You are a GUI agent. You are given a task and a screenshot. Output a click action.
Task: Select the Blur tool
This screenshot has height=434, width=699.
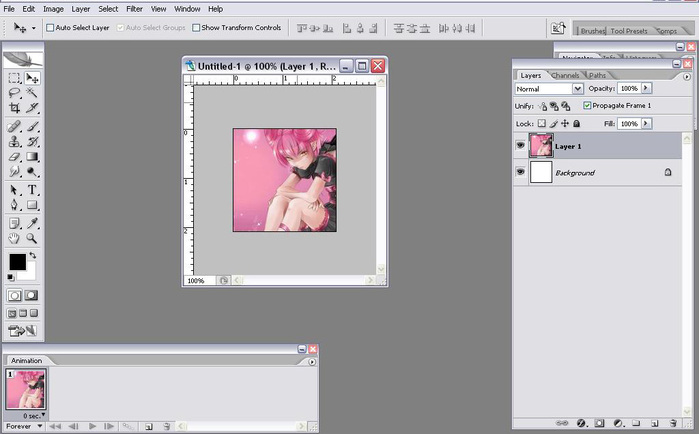pos(14,172)
